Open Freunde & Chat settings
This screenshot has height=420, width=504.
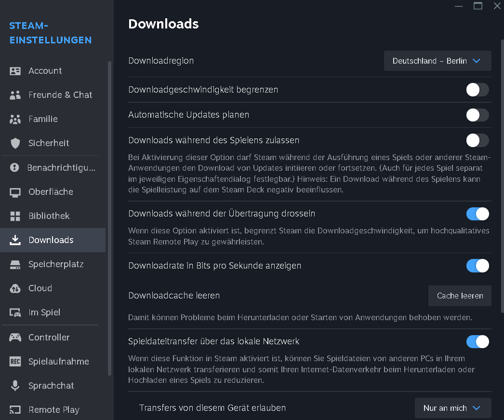53,95
